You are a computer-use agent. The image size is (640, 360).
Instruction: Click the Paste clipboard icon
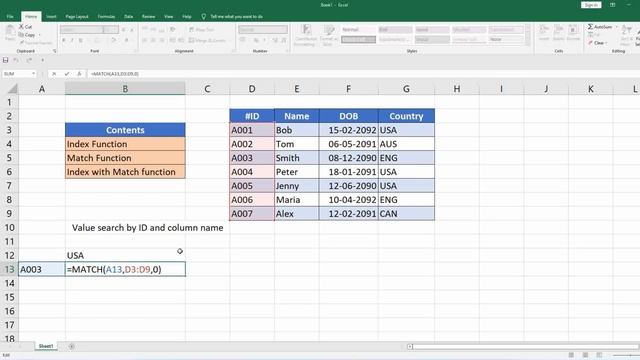click(x=9, y=32)
